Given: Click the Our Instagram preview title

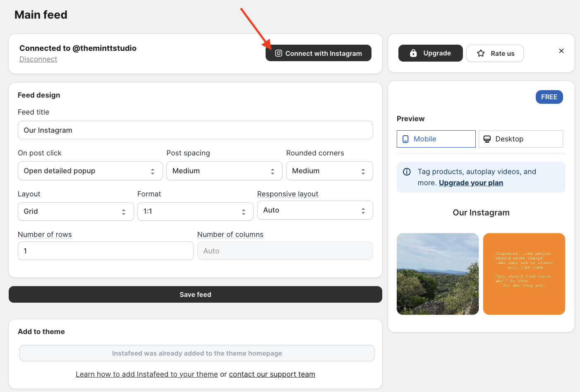Looking at the screenshot, I should [x=481, y=213].
